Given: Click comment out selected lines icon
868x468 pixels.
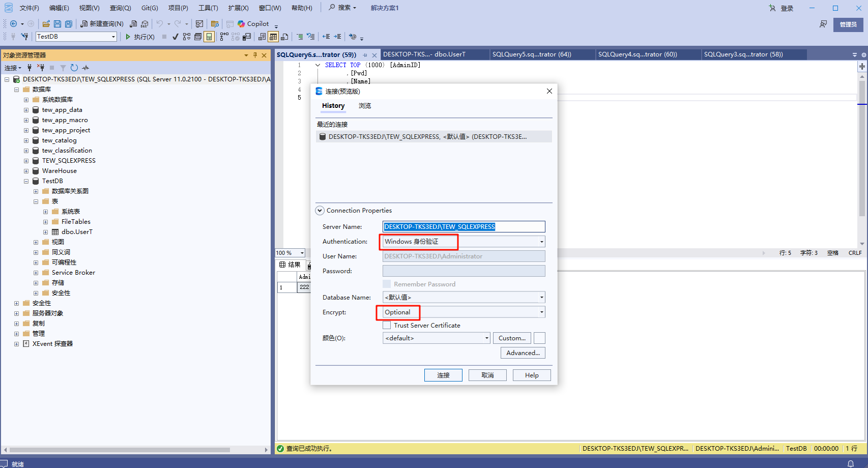Looking at the screenshot, I should (x=300, y=37).
